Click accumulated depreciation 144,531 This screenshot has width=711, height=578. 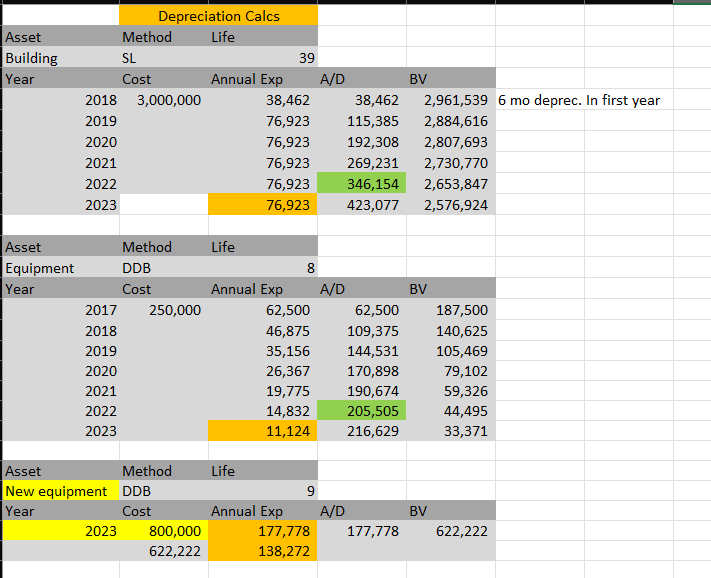point(362,351)
